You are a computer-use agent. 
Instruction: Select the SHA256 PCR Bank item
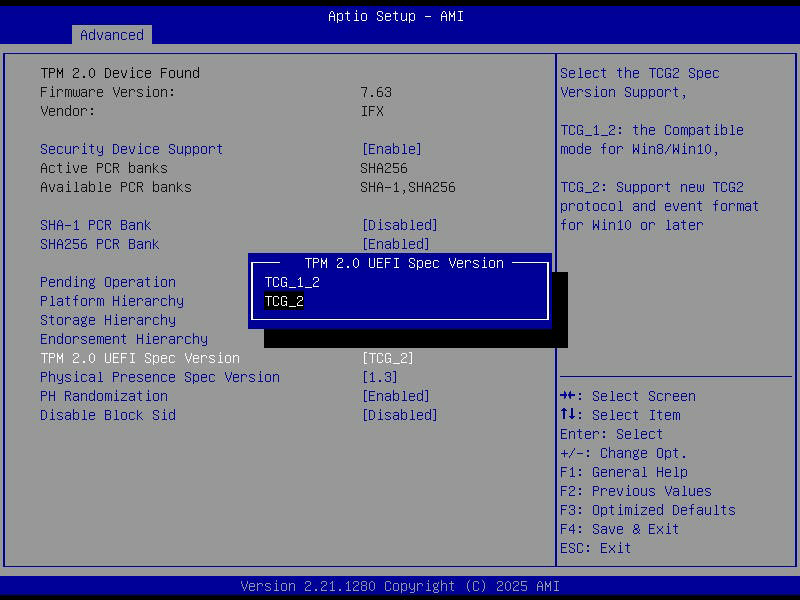pos(99,244)
